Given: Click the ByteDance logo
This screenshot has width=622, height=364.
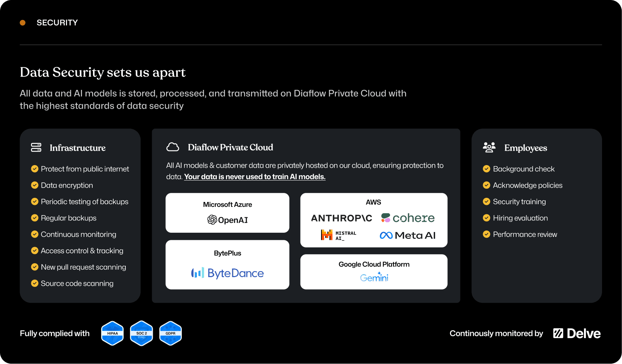Looking at the screenshot, I should [227, 273].
